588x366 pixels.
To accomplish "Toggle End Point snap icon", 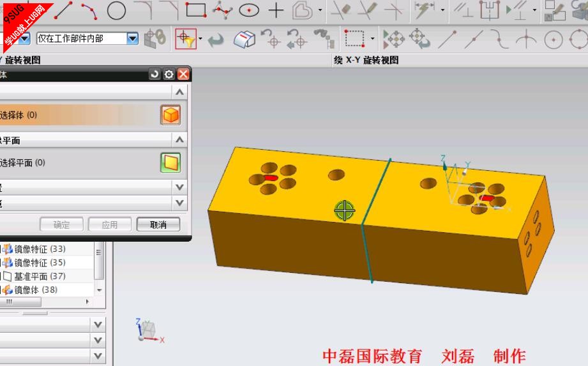I will point(448,39).
